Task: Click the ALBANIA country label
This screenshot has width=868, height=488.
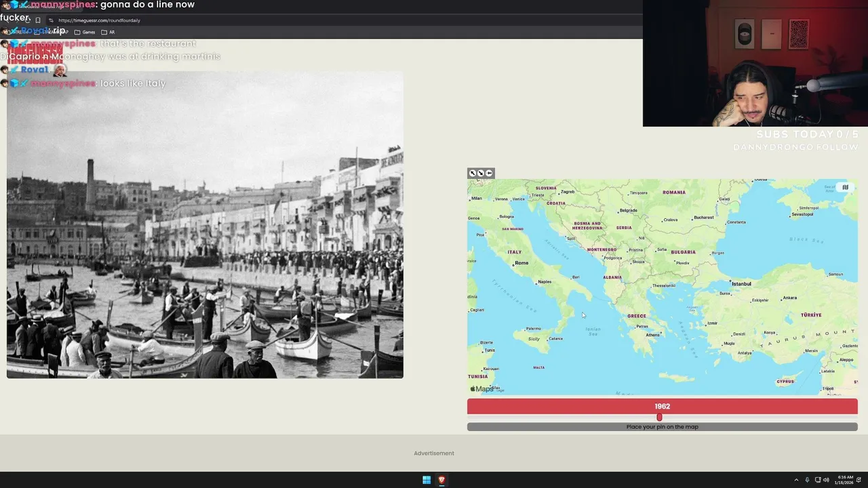Action: click(612, 277)
